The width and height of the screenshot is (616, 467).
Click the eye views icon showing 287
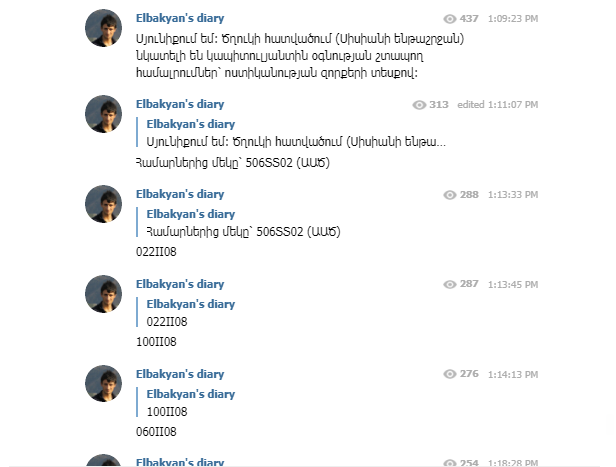coord(450,284)
